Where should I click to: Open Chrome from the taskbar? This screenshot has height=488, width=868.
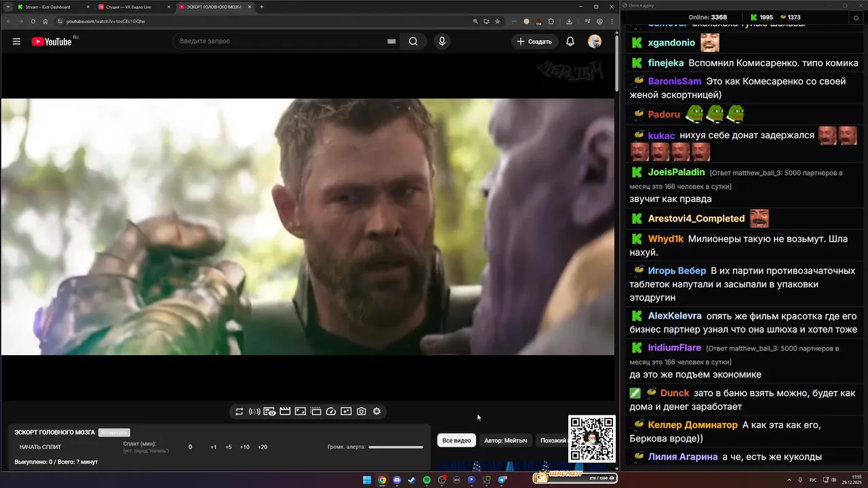tap(382, 480)
